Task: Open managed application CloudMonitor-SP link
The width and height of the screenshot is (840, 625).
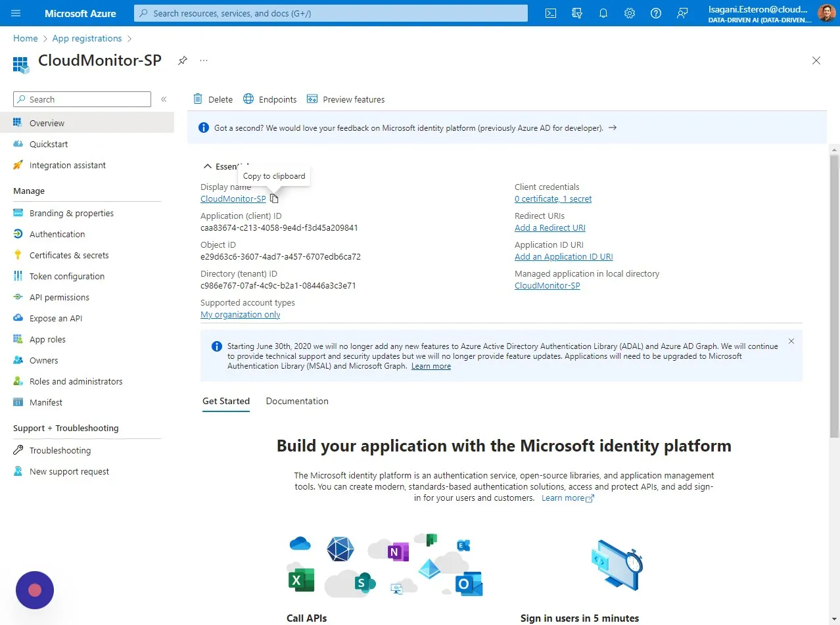Action: click(x=548, y=286)
